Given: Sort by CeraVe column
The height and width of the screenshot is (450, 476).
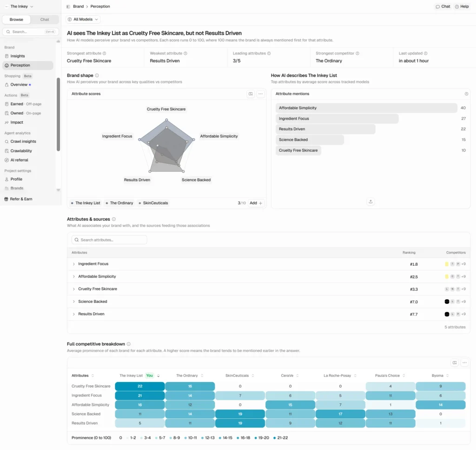Looking at the screenshot, I should 290,376.
